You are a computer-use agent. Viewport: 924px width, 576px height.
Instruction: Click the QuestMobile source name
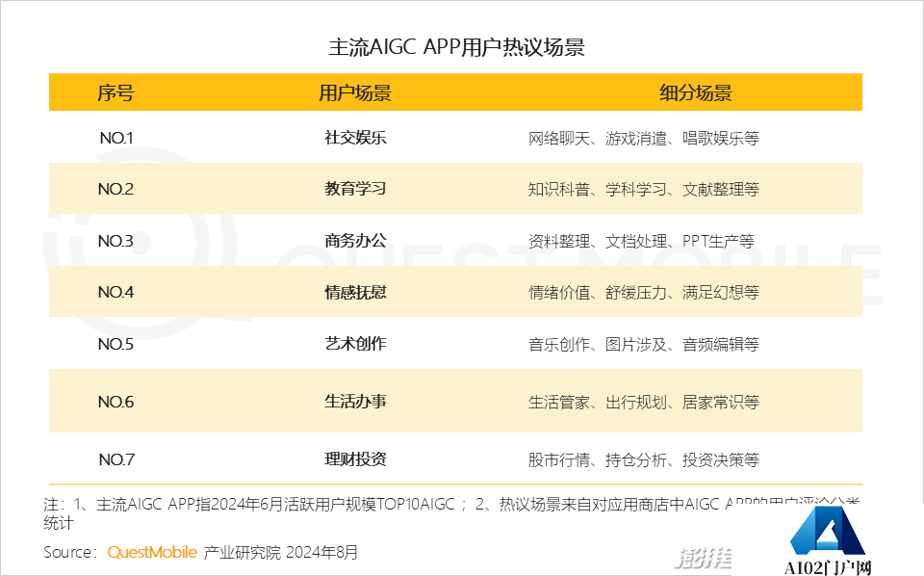pos(152,553)
